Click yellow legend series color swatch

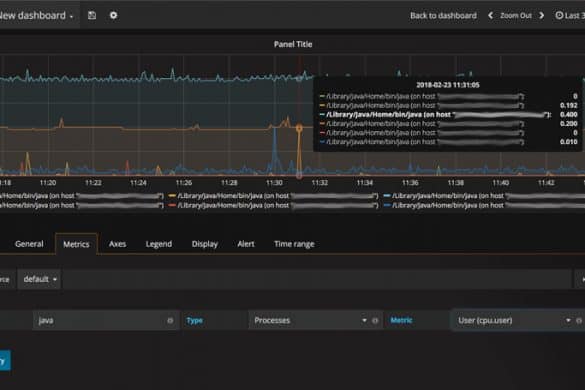coord(172,196)
